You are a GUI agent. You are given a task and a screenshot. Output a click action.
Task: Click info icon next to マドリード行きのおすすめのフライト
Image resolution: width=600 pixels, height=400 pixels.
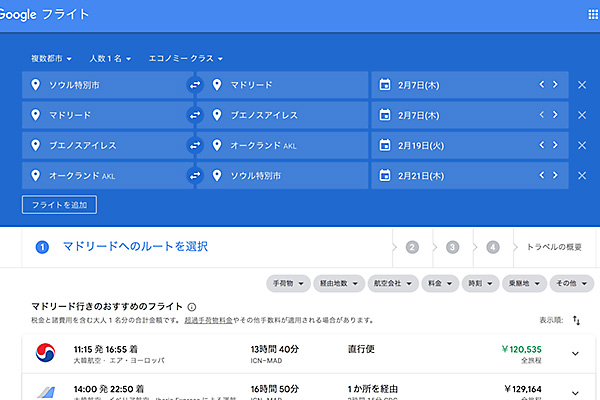tap(192, 307)
